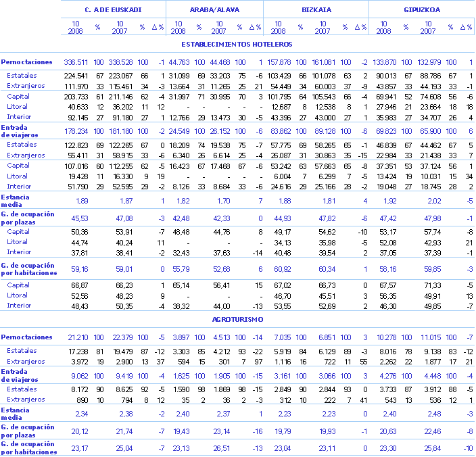Click the 133.870 Gipuzkoa overnight stays cell
Image resolution: width=476 pixels, height=457 pixels.
pyautogui.click(x=383, y=62)
